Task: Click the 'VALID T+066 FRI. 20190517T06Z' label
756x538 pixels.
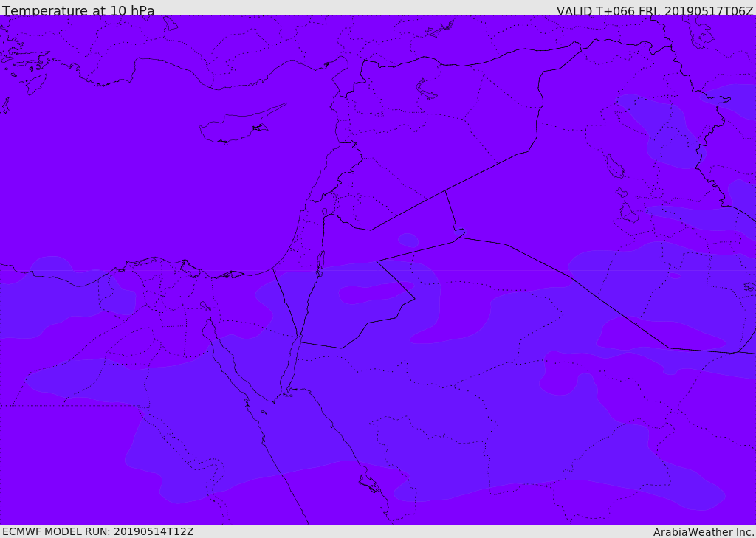Action: coord(655,10)
